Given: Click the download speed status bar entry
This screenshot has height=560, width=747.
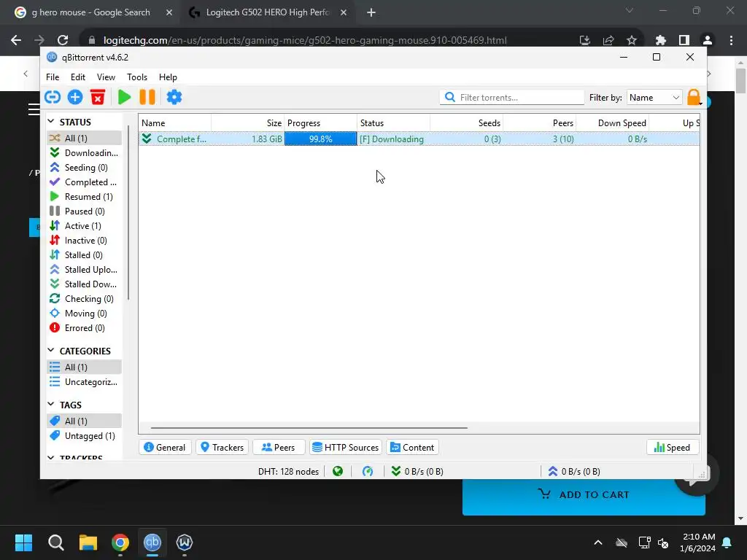Looking at the screenshot, I should click(417, 472).
